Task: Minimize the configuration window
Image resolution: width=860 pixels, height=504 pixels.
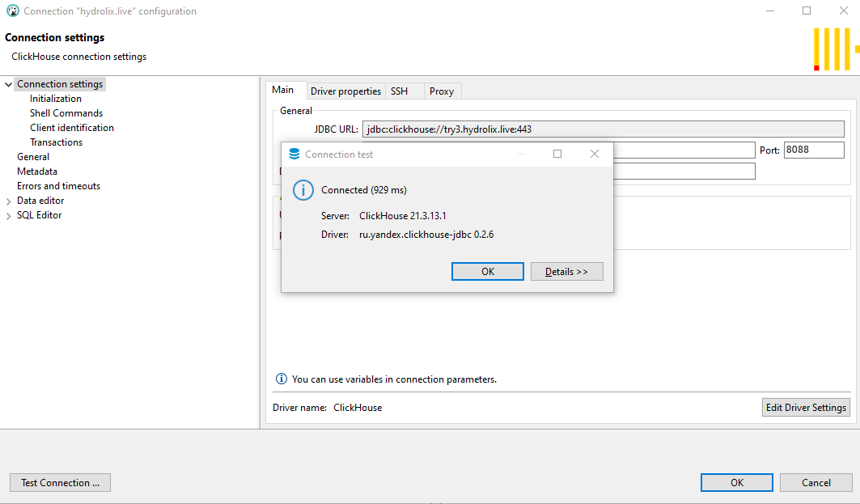Action: pos(770,11)
